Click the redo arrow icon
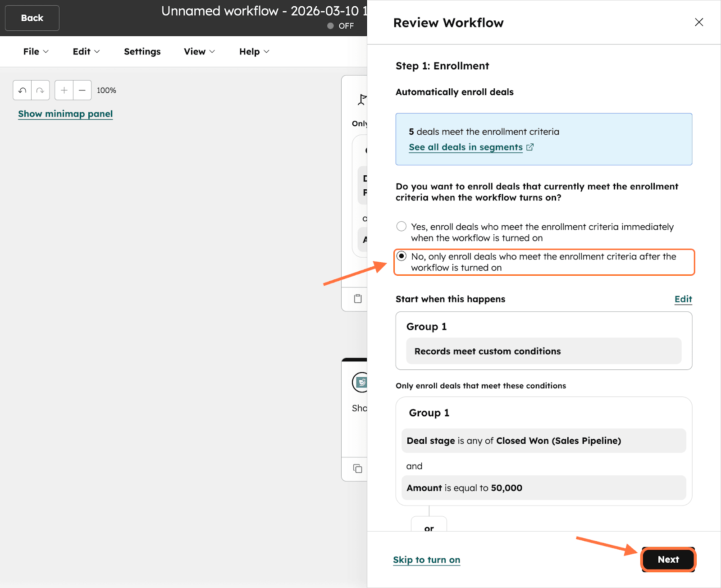Image resolution: width=721 pixels, height=588 pixels. (40, 90)
